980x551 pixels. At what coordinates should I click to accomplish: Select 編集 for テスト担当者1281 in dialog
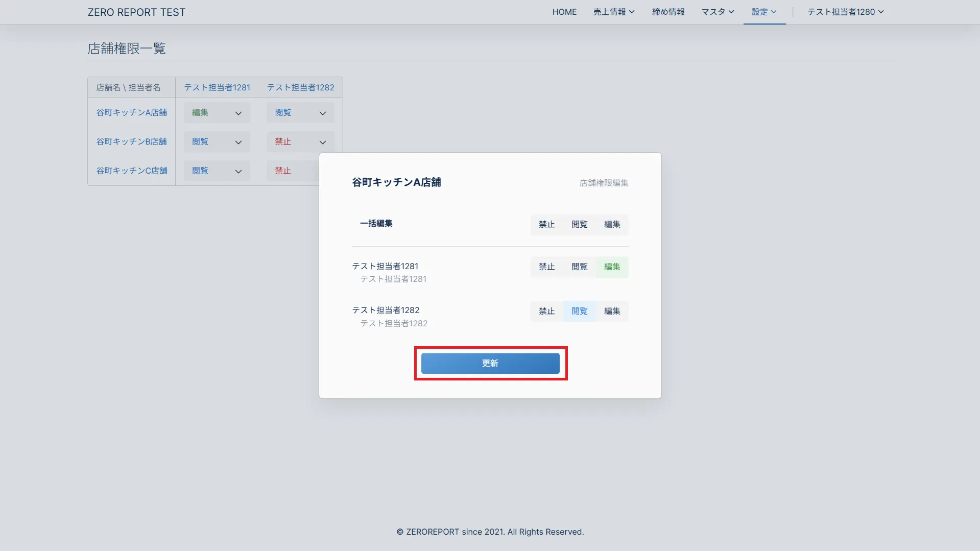(612, 267)
